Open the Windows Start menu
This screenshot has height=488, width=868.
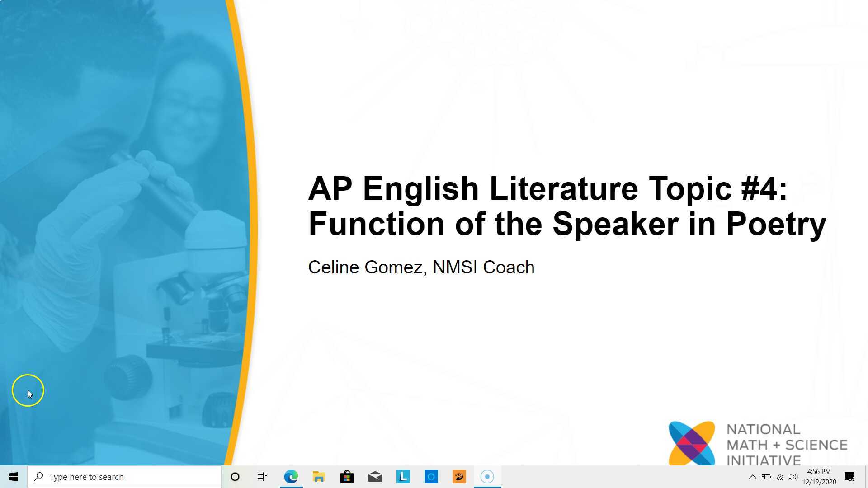click(x=13, y=477)
